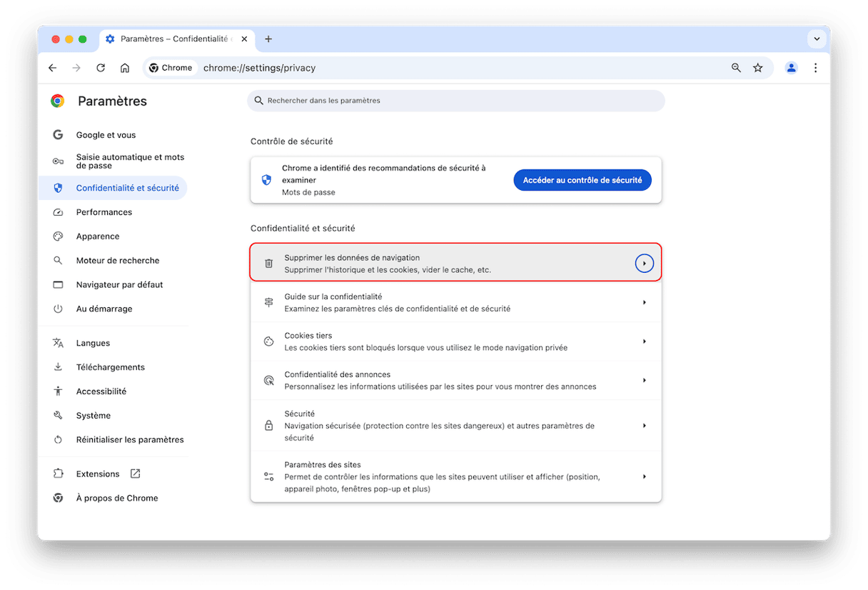Expand the Paramètres des sites arrow
Viewport: 868px width, 590px height.
(x=644, y=476)
